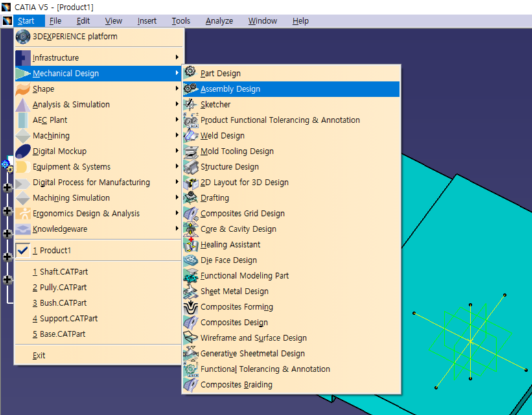Image resolution: width=532 pixels, height=415 pixels.
Task: Open recent file 1 Shaft.CATPart
Action: (x=98, y=272)
